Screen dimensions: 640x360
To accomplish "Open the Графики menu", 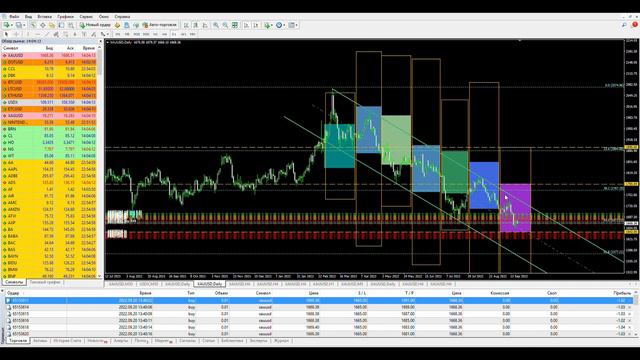I will [65, 17].
